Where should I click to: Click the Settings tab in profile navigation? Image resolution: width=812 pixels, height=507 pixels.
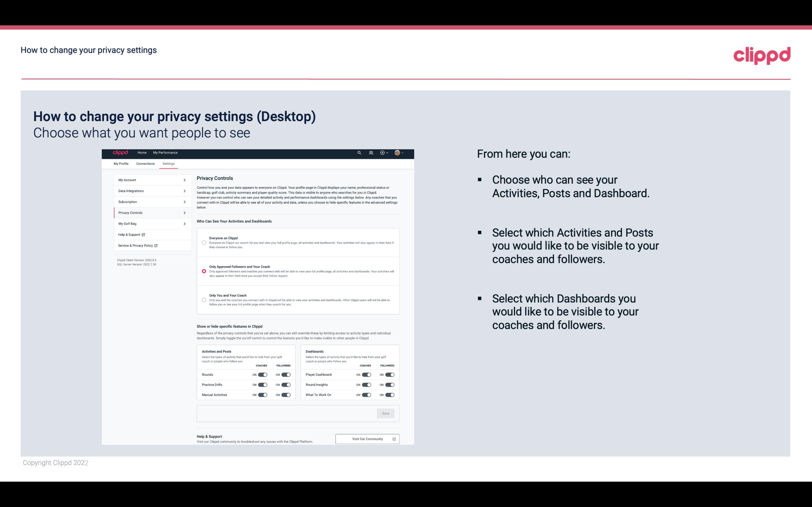pos(169,163)
